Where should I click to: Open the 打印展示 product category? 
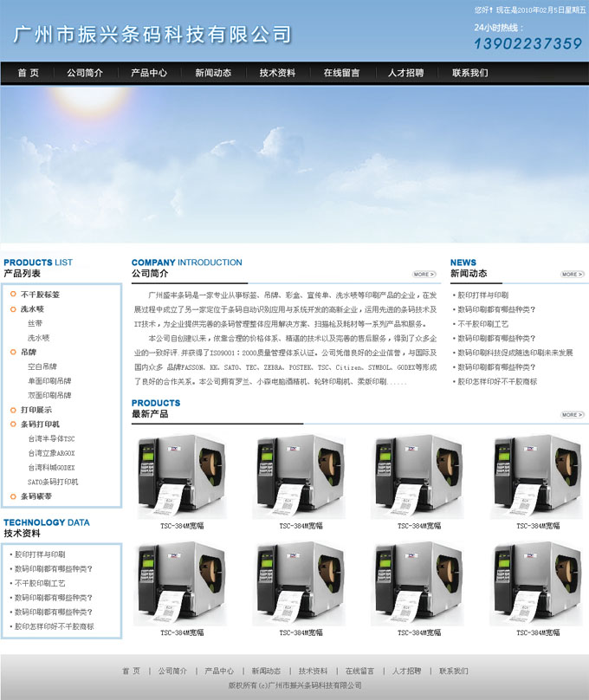(x=36, y=410)
